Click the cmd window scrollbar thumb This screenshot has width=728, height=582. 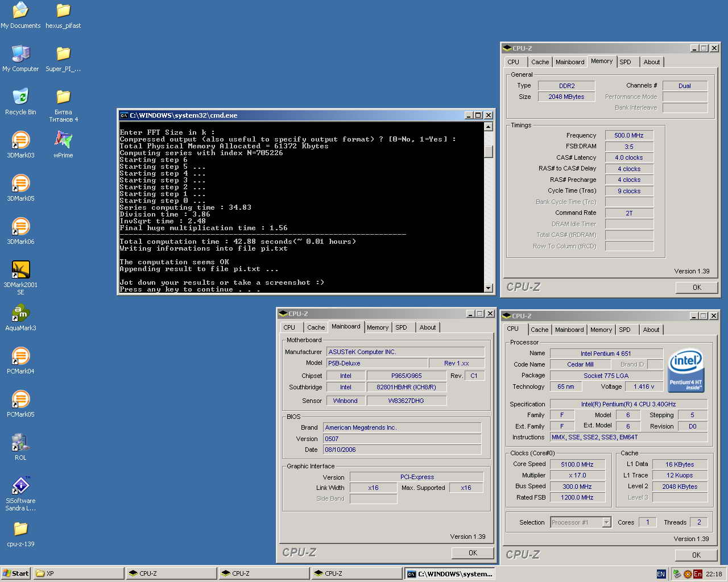(488, 151)
